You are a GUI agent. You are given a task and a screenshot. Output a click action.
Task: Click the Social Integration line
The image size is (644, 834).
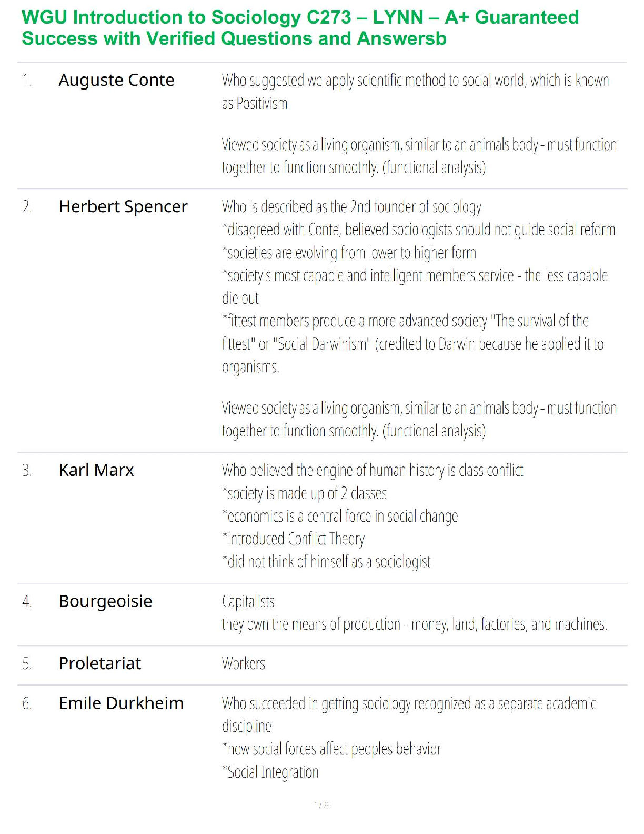(x=270, y=772)
